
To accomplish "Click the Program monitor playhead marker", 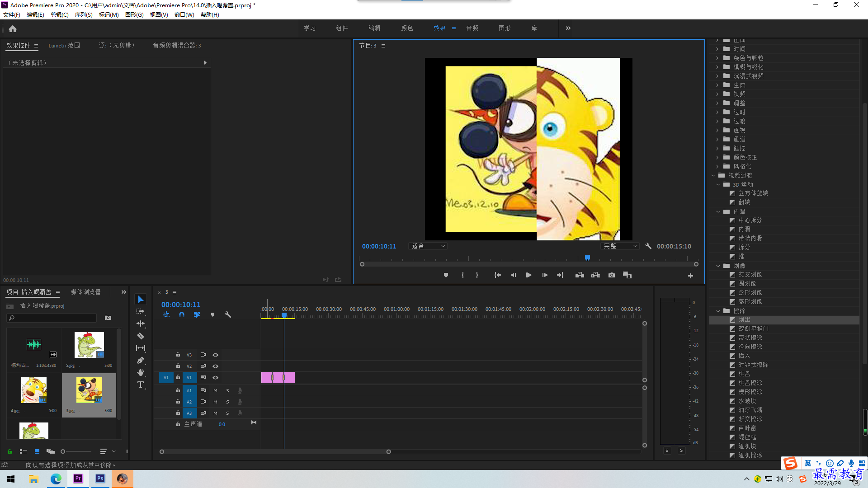I will [587, 258].
